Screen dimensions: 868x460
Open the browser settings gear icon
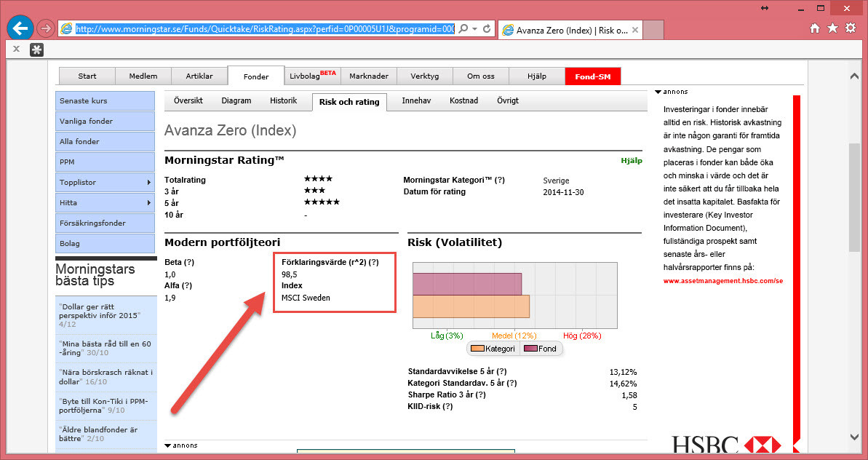[x=850, y=28]
